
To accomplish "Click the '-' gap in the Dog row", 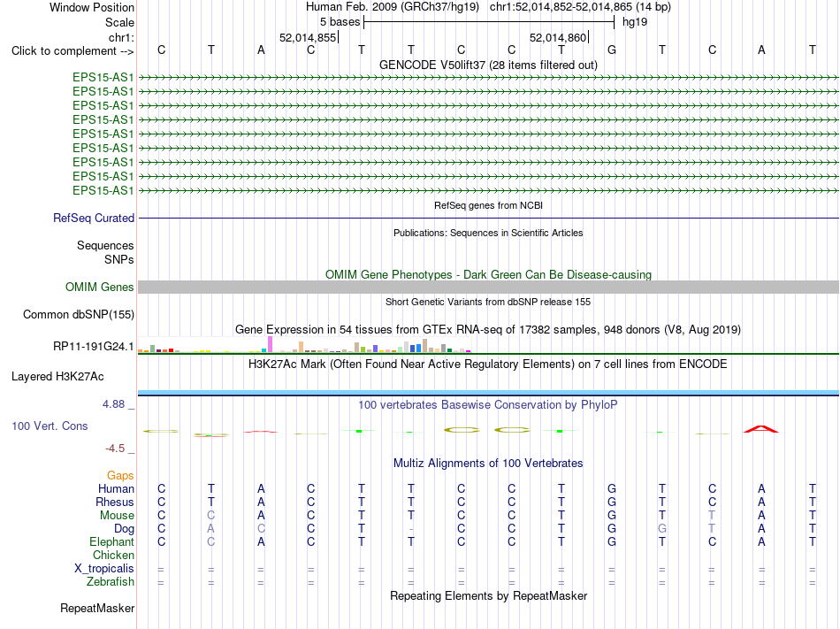I will click(411, 529).
